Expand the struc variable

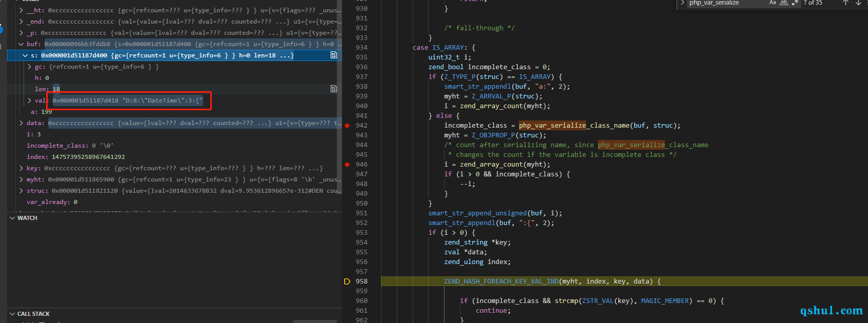[21, 191]
